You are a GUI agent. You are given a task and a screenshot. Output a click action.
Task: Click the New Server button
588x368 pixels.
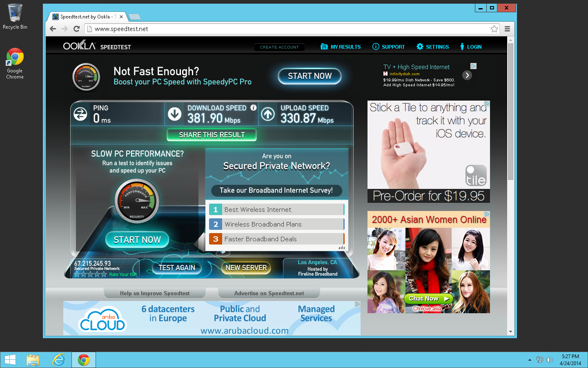coord(246,268)
